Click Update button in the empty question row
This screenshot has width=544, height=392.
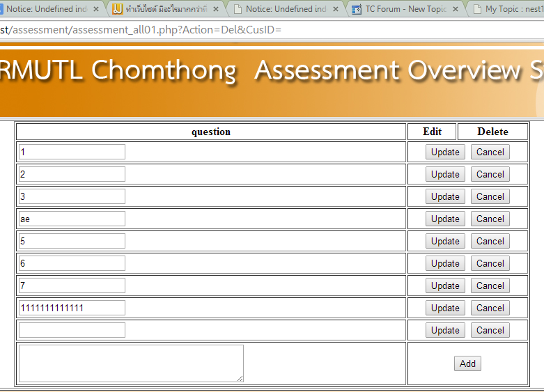click(x=445, y=330)
